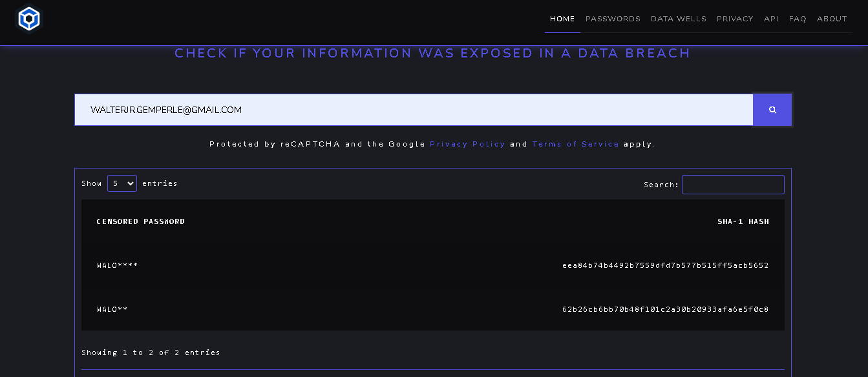Screen dimensions: 868x377
Task: Navigate to the API page
Action: pyautogui.click(x=771, y=19)
